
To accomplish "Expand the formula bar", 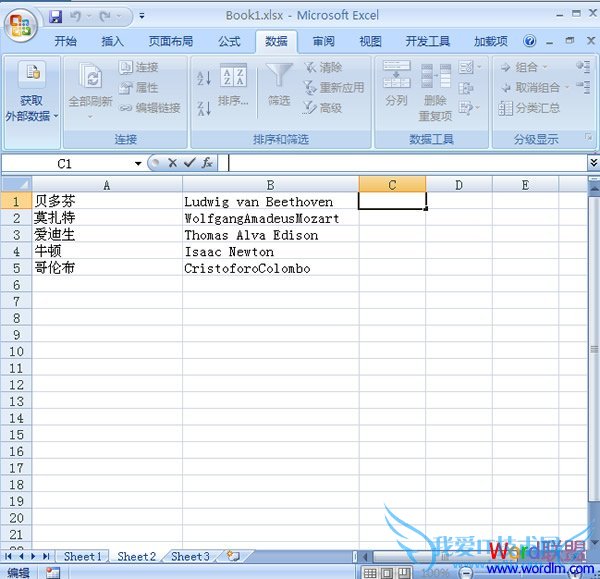I will pos(593,163).
